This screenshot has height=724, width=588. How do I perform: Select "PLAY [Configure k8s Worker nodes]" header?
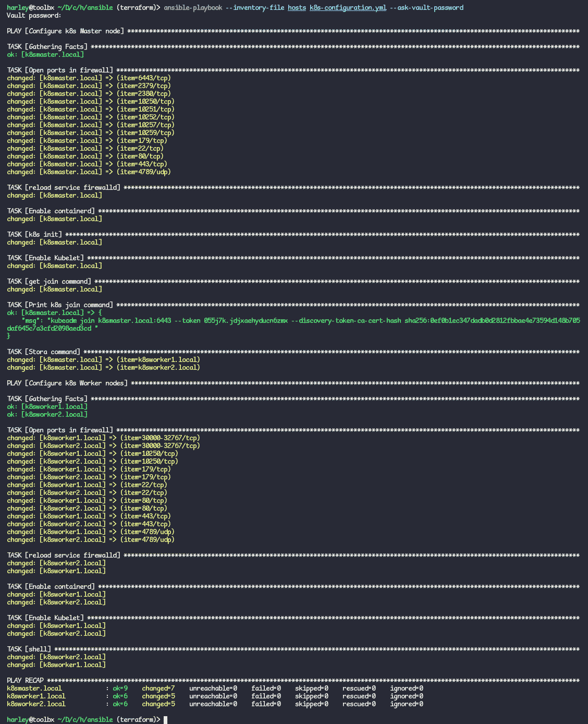click(x=67, y=383)
